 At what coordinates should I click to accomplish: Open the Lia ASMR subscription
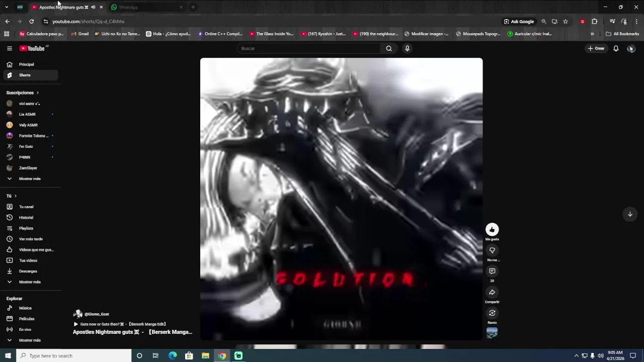31,114
